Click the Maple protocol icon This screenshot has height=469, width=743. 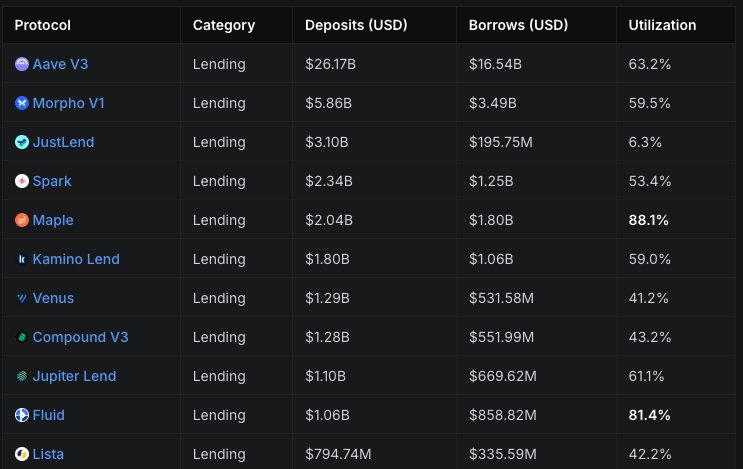[22, 220]
